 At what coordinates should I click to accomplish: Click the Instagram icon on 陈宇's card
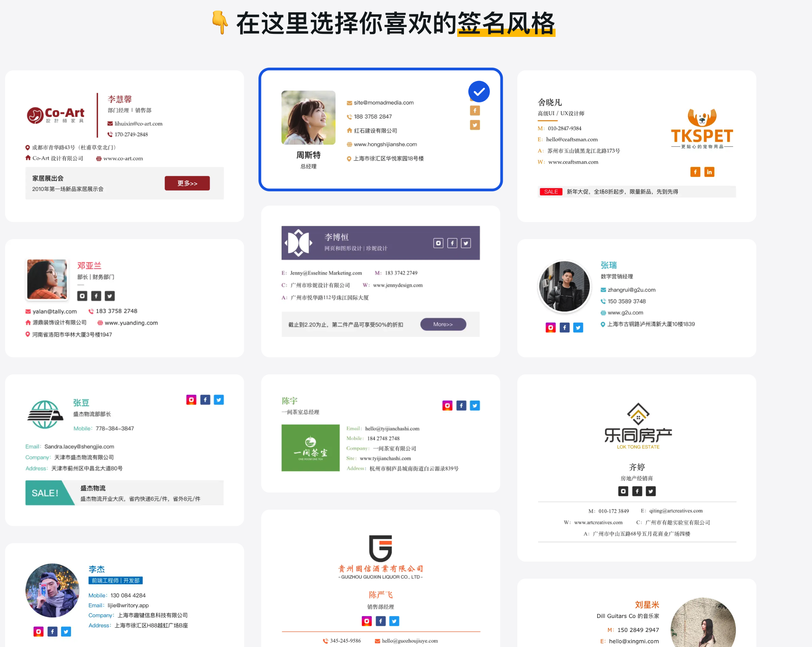click(447, 405)
